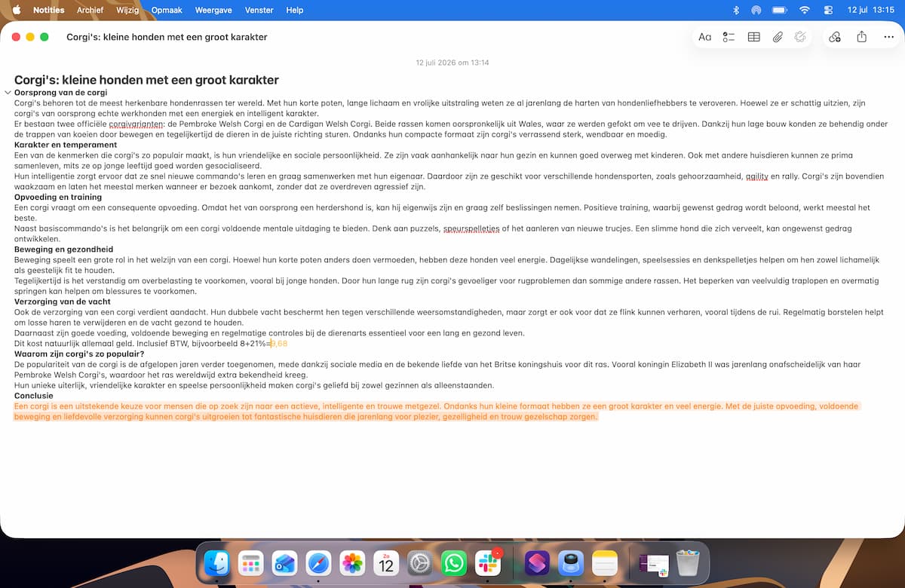Open System Settings gear in the Dock
Viewport: 905px width, 588px height.
(420, 563)
